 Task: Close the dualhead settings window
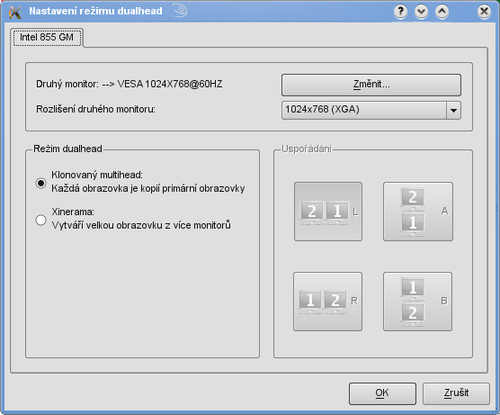click(x=484, y=12)
